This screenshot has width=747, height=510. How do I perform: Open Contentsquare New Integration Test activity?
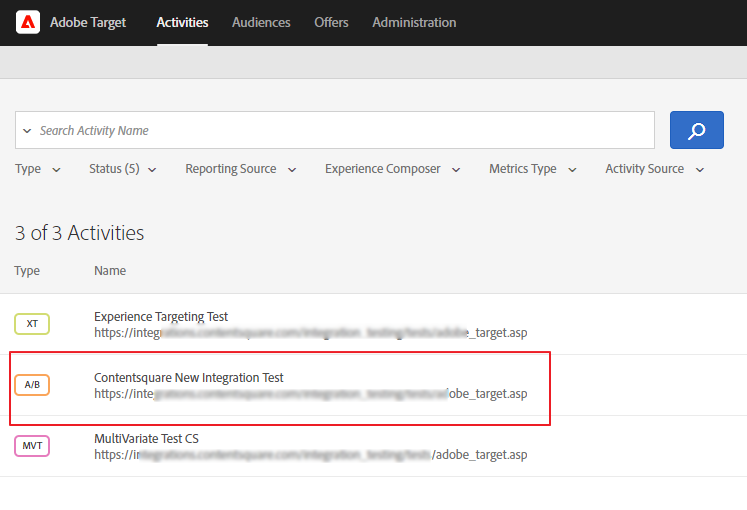pos(189,378)
